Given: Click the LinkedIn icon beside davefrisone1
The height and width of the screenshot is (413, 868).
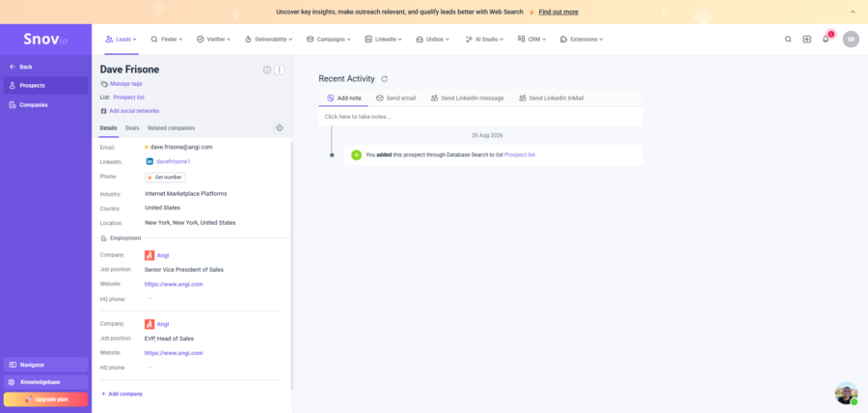Looking at the screenshot, I should (x=149, y=161).
